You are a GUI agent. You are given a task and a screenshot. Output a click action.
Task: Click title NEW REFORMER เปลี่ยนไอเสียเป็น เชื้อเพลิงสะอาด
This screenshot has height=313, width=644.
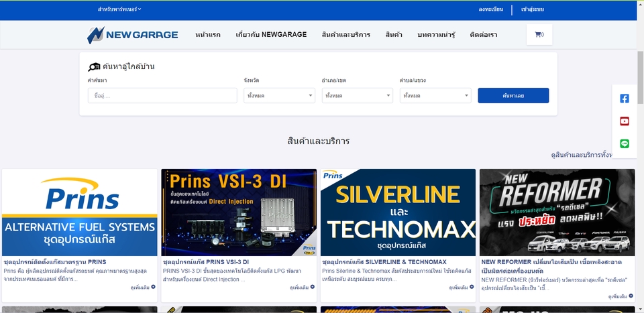click(x=551, y=266)
